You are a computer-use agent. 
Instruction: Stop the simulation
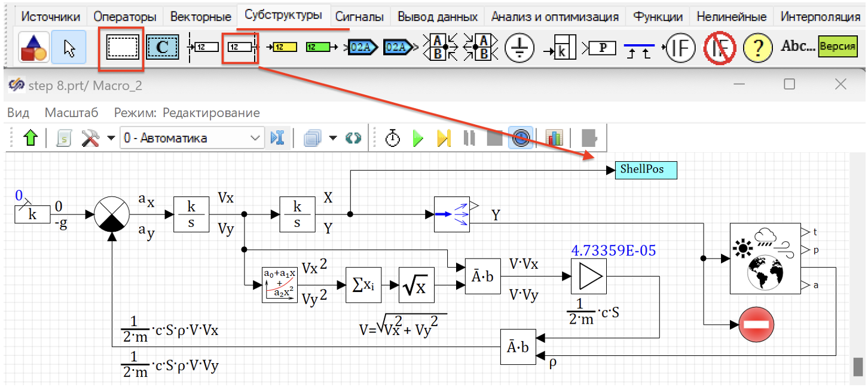[x=494, y=139]
